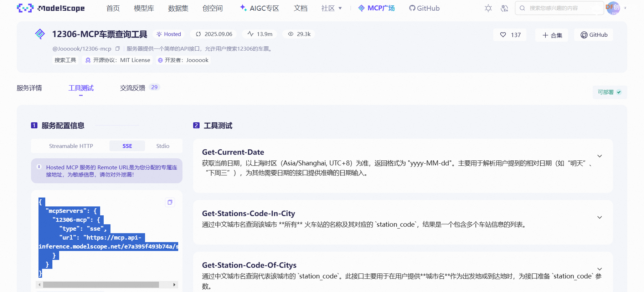This screenshot has width=644, height=292.
Task: Expand the Get-Current-Date tool panel
Action: [x=600, y=156]
